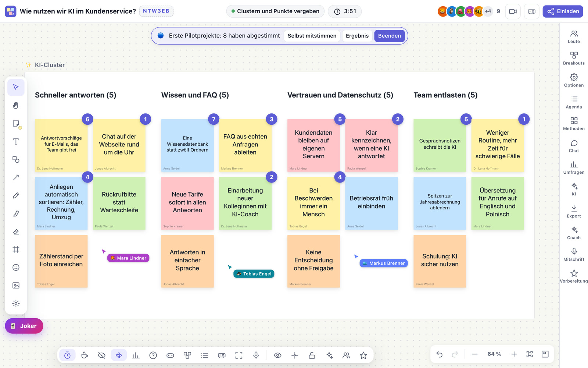Click the Ergebnis button
588x368 pixels.
(x=357, y=36)
